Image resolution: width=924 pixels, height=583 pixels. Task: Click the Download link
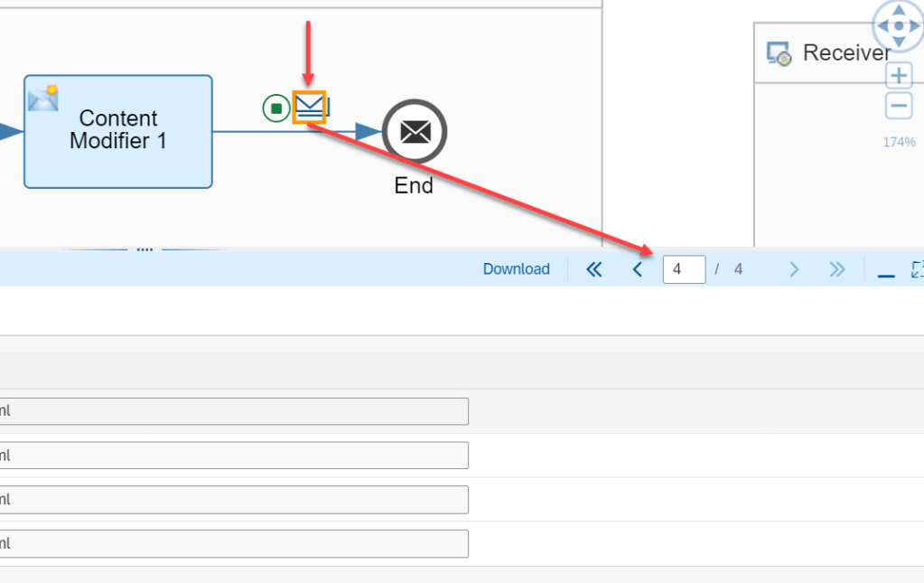point(516,269)
